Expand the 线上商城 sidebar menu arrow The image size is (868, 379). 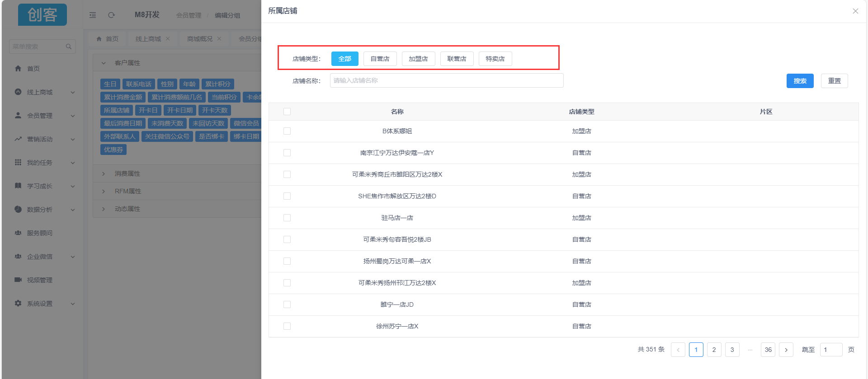pos(73,92)
